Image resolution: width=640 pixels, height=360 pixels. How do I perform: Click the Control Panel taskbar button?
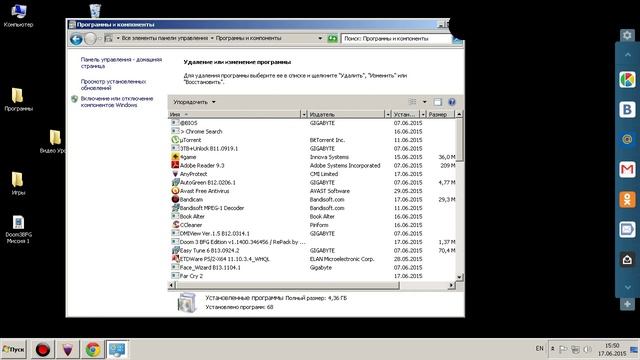[117, 350]
